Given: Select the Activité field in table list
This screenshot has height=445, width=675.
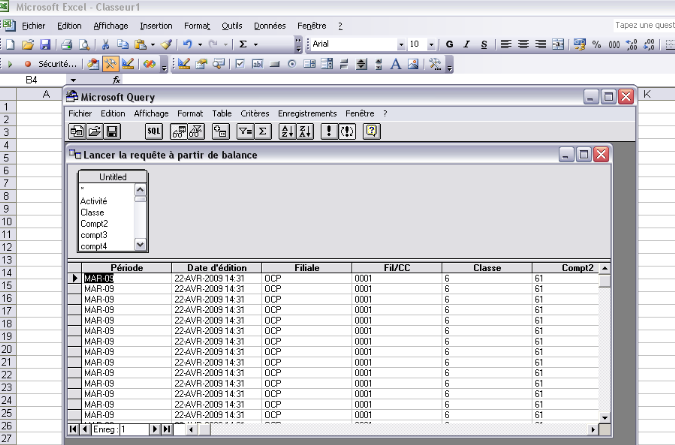Looking at the screenshot, I should [94, 201].
